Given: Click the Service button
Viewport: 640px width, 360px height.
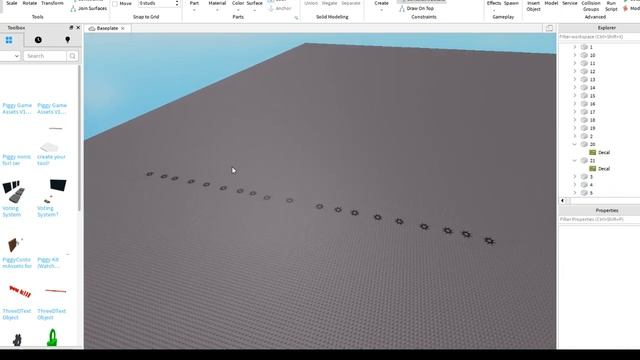Looking at the screenshot, I should [x=570, y=3].
